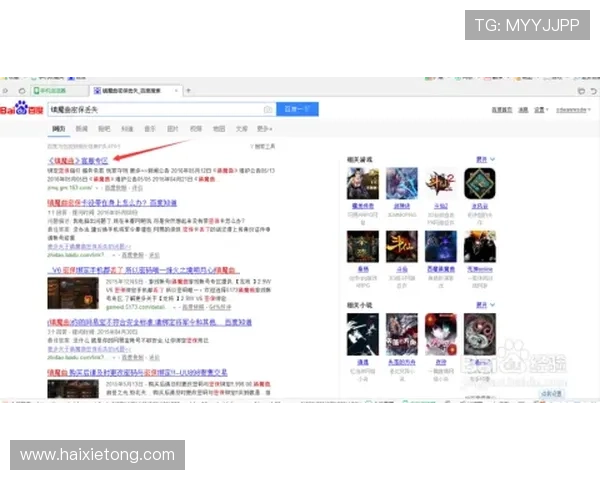
Task: Switch to the 图片 search tab
Action: click(172, 129)
